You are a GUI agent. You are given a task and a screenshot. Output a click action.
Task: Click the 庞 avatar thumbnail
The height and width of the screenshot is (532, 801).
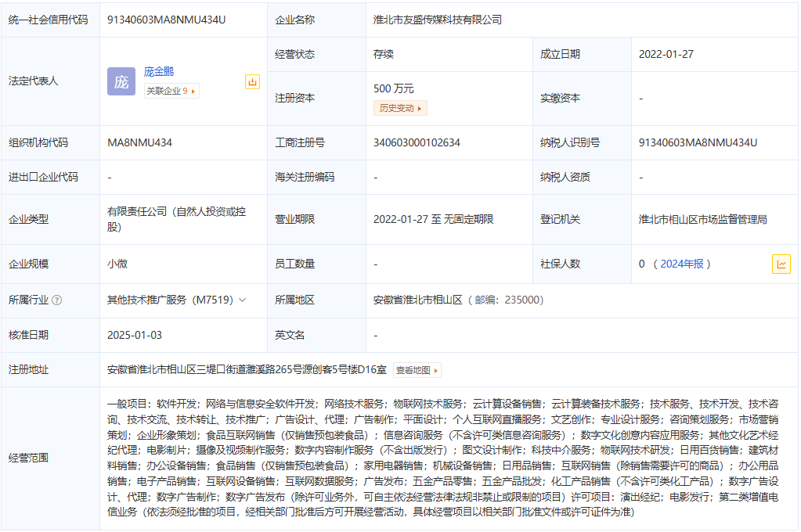(121, 81)
